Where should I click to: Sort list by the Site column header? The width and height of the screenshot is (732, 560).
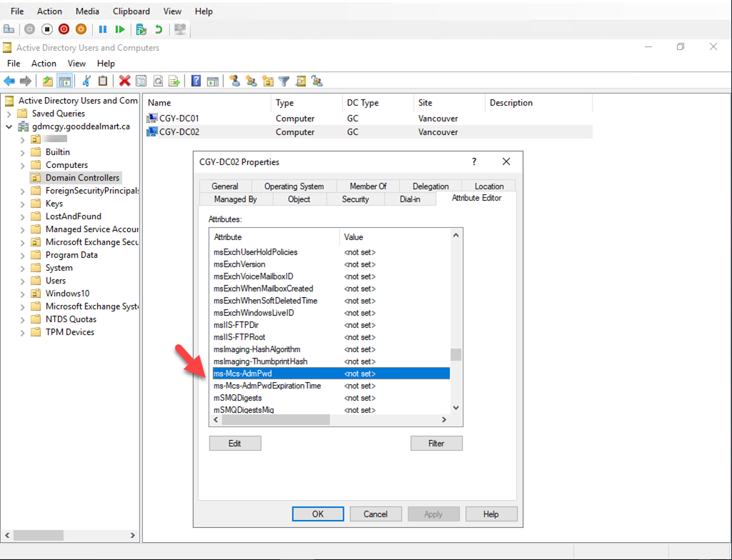pos(449,103)
